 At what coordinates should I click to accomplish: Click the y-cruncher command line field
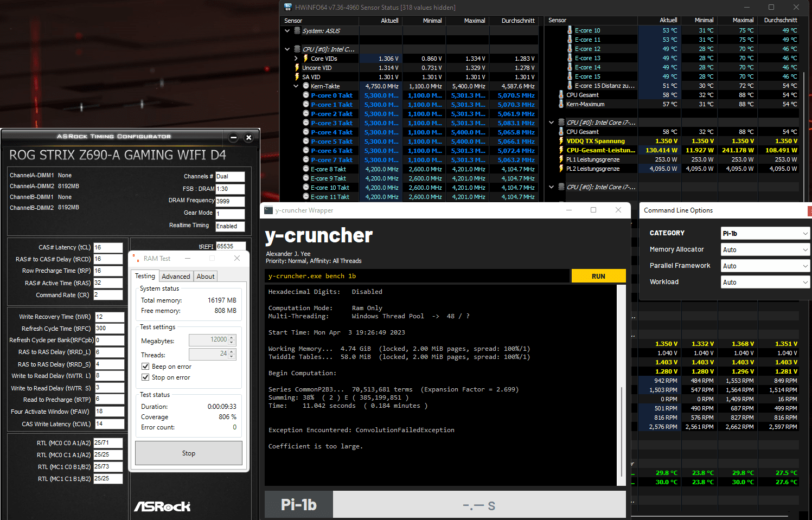click(x=418, y=276)
